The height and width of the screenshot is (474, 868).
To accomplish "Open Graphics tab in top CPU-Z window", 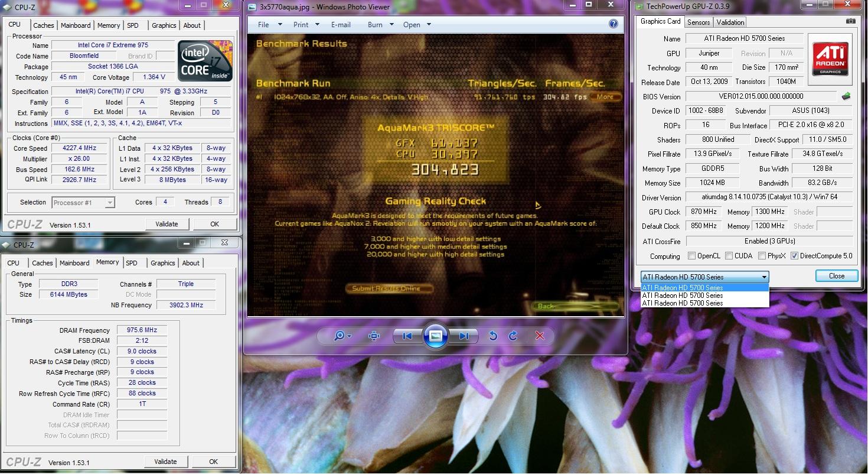I will tap(164, 25).
